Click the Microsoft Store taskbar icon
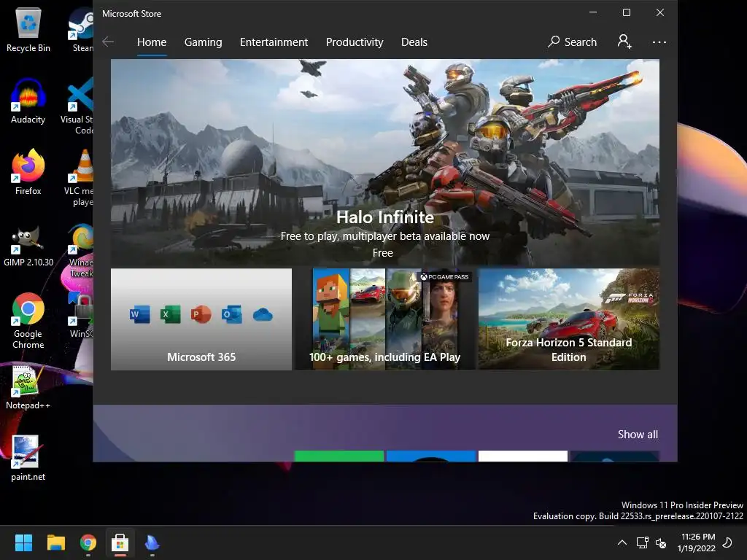This screenshot has width=747, height=560. pos(120,542)
